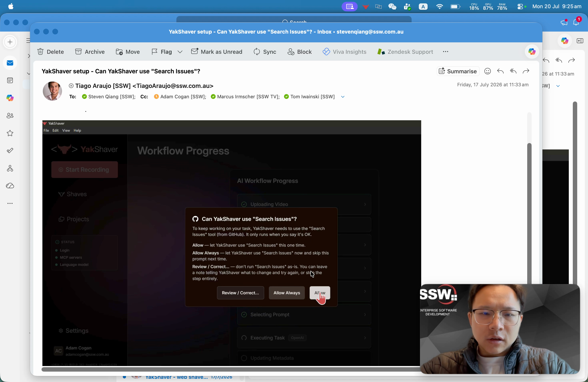Click battery icon in menu bar
Viewport: 588px width, 382px height.
(455, 7)
